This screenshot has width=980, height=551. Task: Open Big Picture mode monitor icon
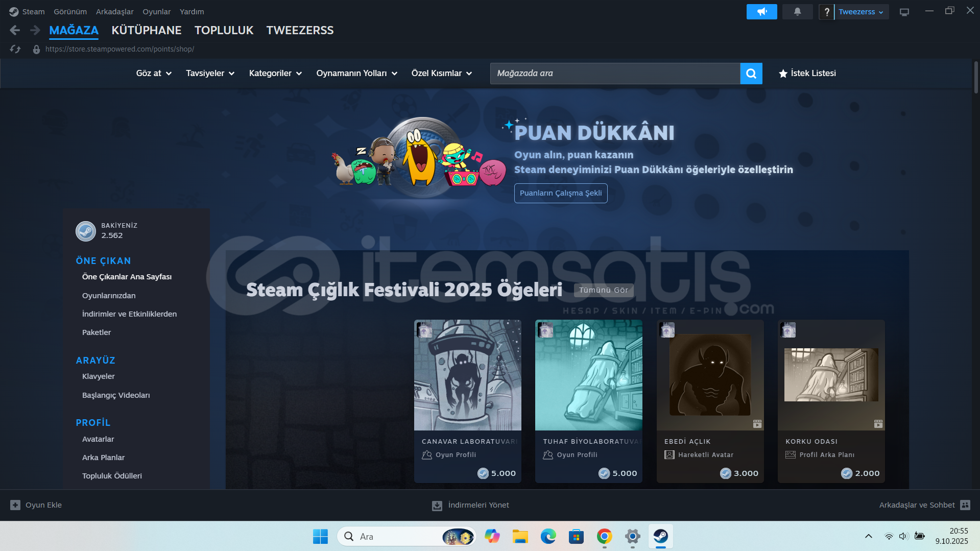[904, 12]
